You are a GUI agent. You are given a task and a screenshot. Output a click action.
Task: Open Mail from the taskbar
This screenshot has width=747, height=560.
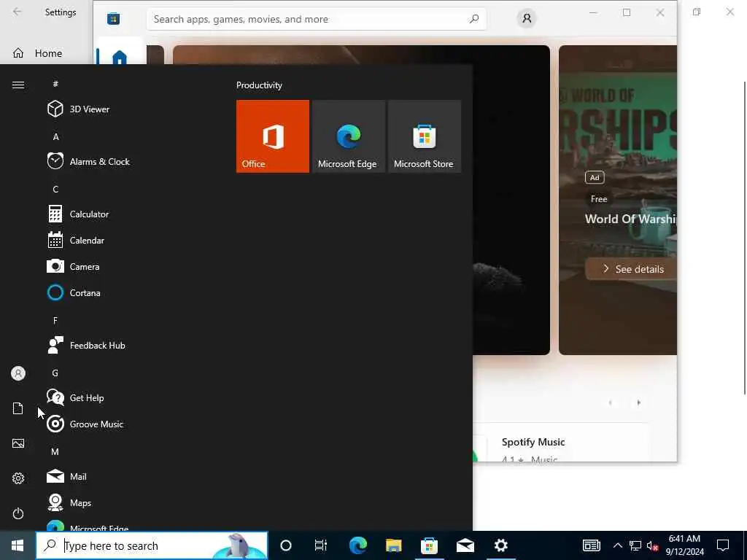tap(465, 545)
